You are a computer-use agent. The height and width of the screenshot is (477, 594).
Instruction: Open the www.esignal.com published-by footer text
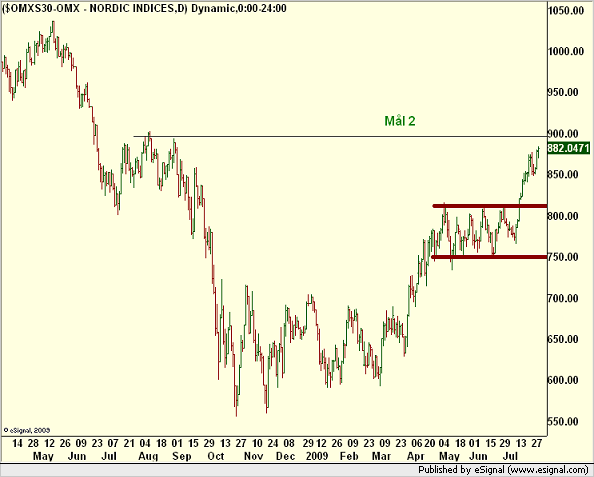pos(504,470)
